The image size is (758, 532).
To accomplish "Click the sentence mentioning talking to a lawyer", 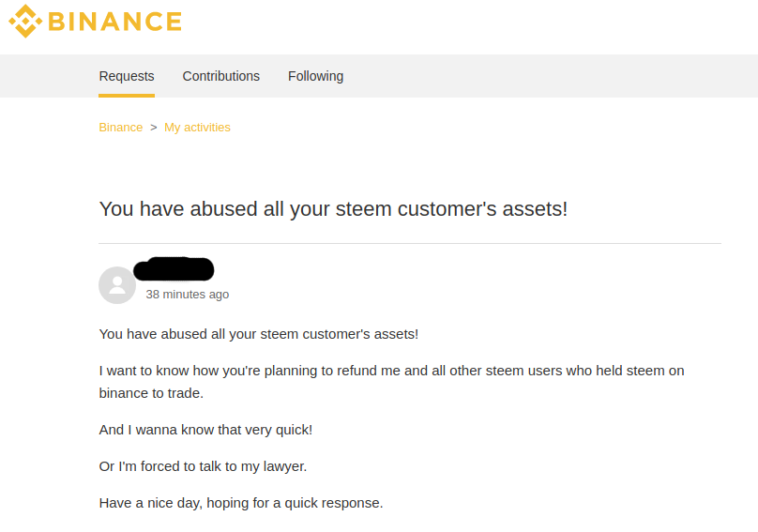I will coord(203,466).
